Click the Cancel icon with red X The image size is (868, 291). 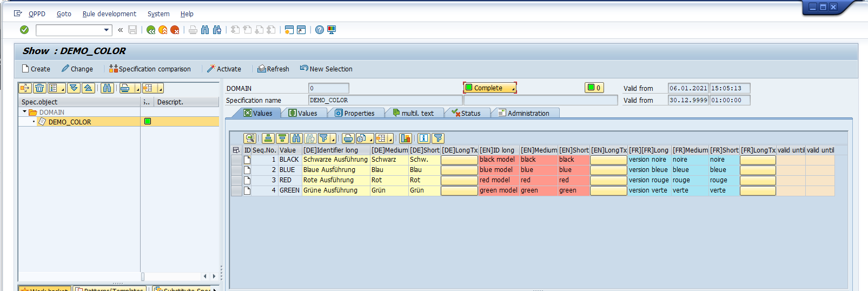[x=175, y=30]
